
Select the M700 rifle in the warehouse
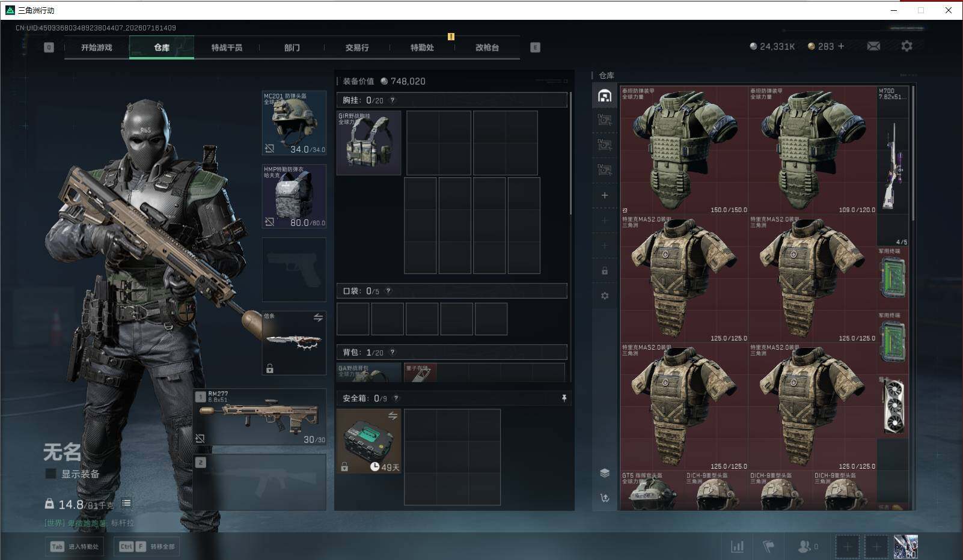[x=893, y=166]
